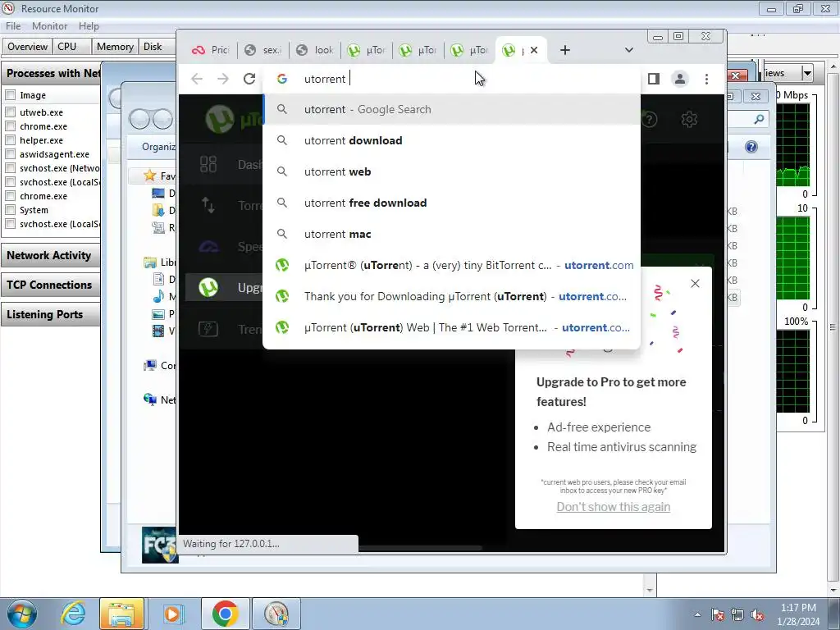Choose suggestion utorrent free download
The image size is (840, 630).
coord(452,203)
